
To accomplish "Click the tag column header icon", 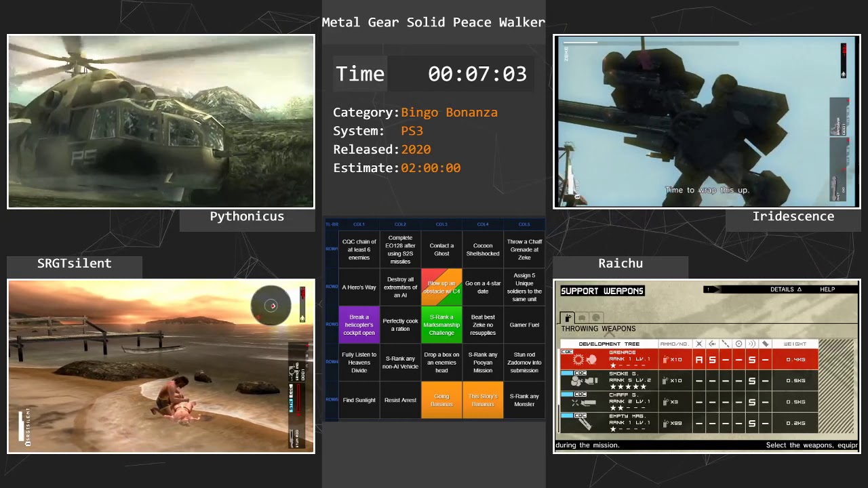I will click(x=765, y=344).
